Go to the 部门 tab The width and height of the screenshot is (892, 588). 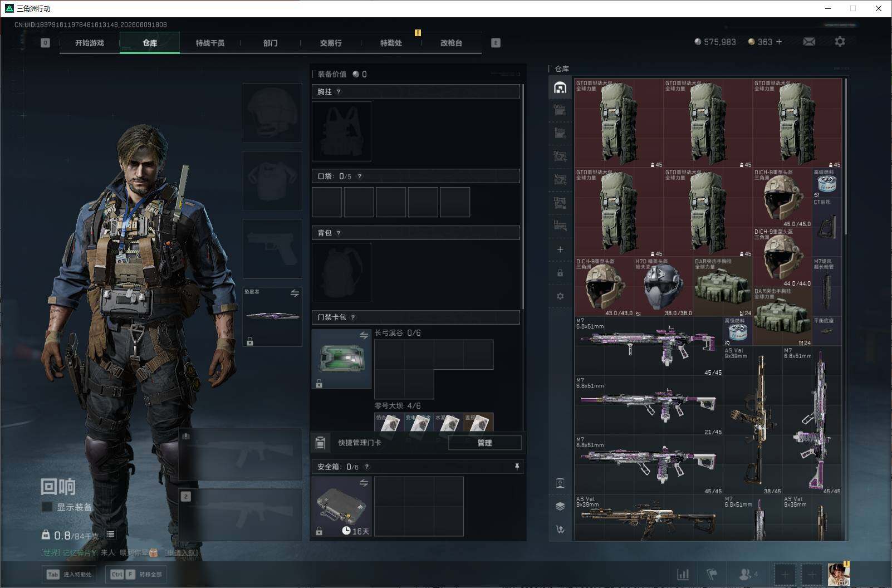tap(271, 43)
